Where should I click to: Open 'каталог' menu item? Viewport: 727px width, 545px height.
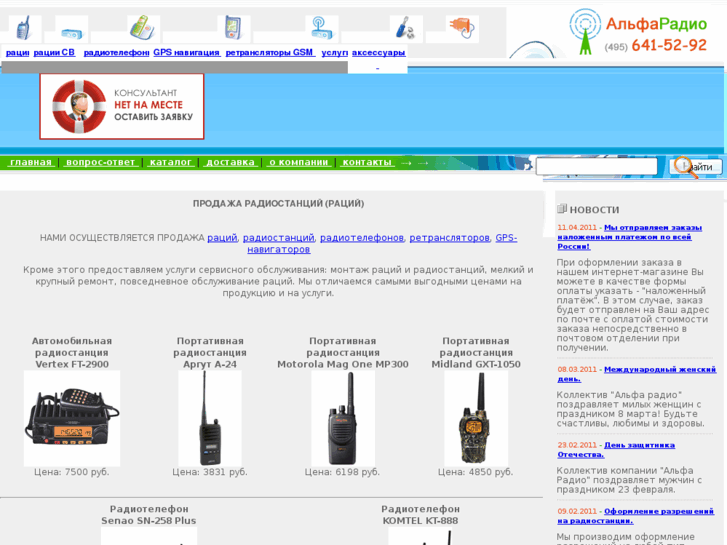click(x=170, y=162)
